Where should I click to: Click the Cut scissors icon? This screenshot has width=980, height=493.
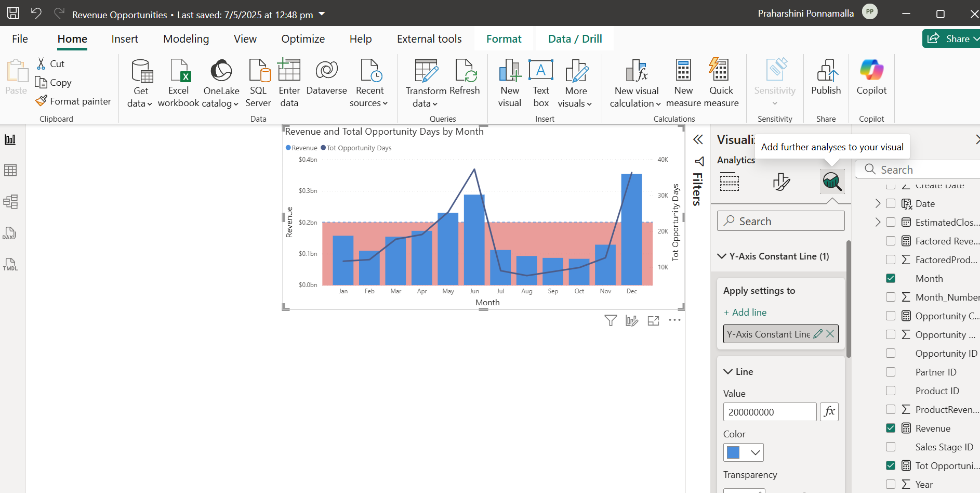(x=41, y=63)
